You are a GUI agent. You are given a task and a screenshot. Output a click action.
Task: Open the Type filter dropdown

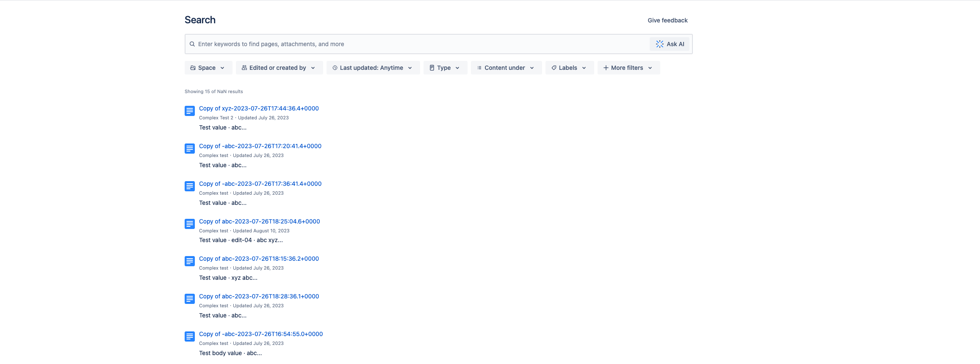pyautogui.click(x=446, y=68)
